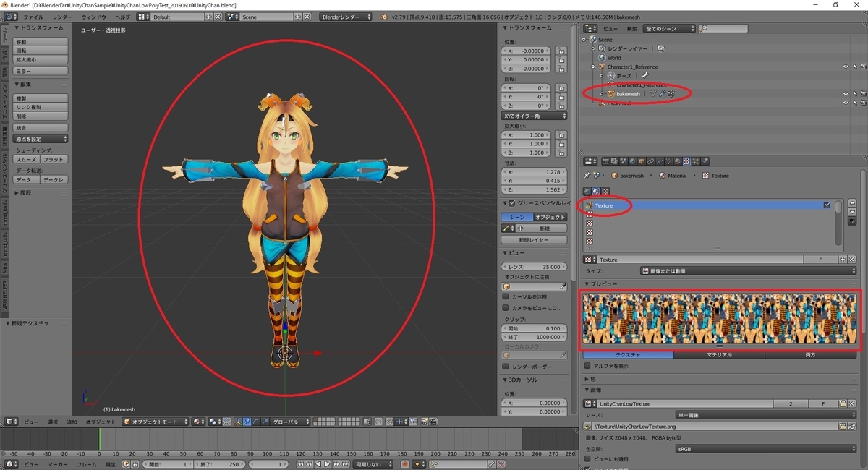Enable the カーソルを注視 checkbox

pyautogui.click(x=506, y=297)
